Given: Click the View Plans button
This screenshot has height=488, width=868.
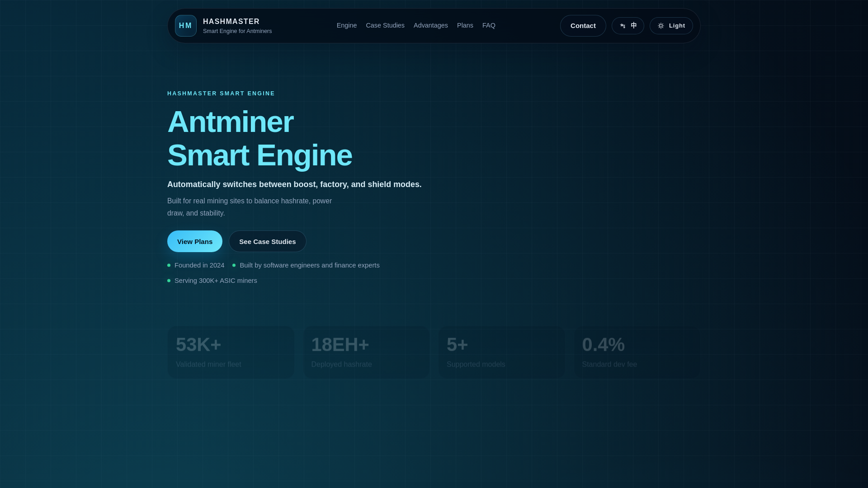Looking at the screenshot, I should (195, 241).
